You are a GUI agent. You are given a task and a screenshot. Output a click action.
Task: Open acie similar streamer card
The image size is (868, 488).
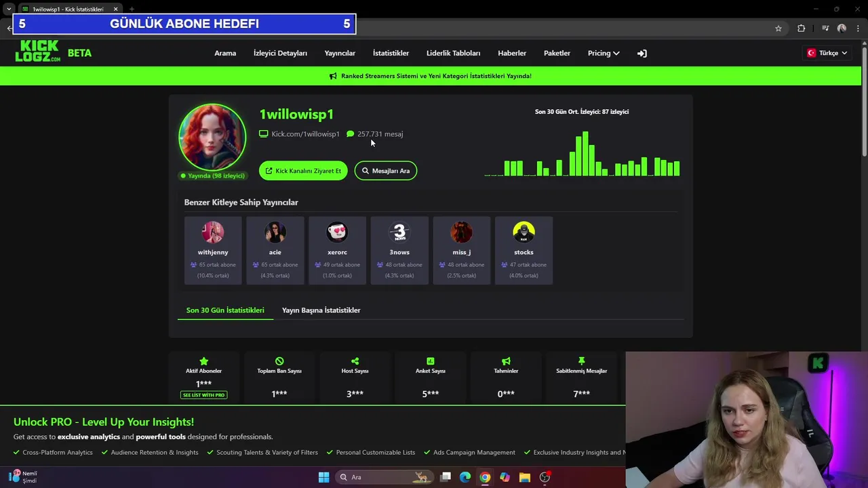[x=275, y=250]
